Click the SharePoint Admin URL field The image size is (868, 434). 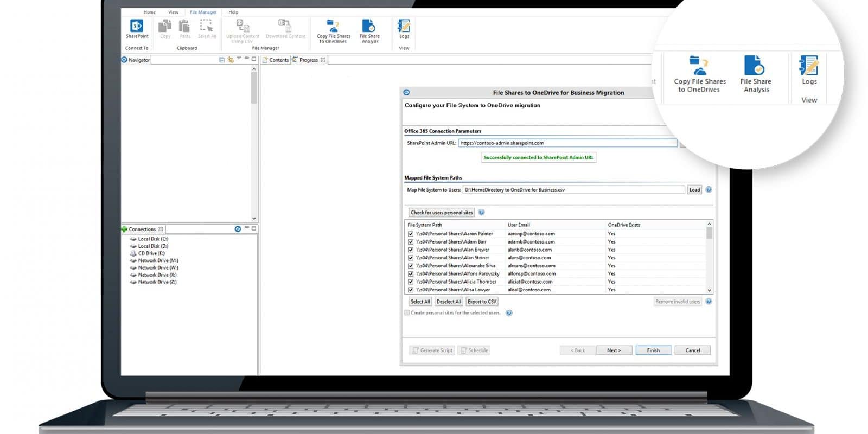coord(567,143)
